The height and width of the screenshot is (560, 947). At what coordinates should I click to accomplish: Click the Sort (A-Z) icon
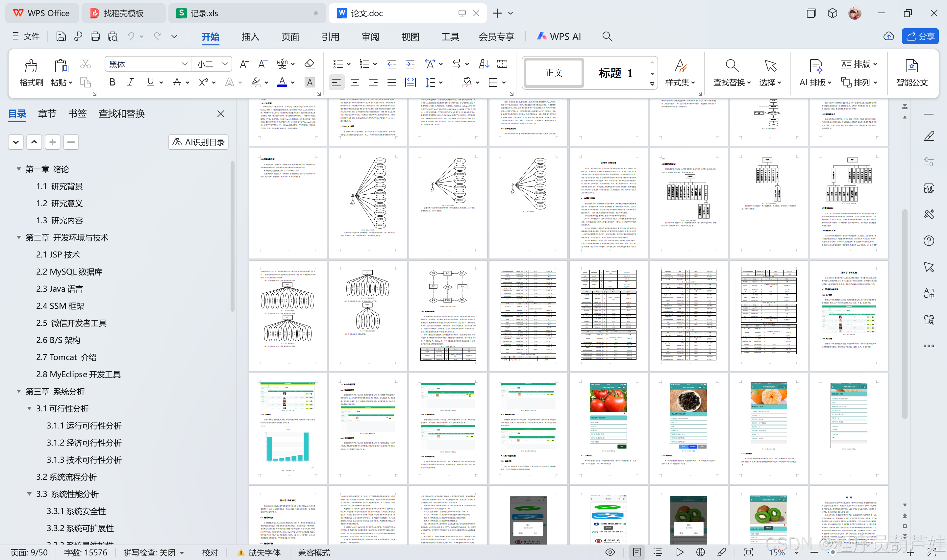click(x=484, y=64)
